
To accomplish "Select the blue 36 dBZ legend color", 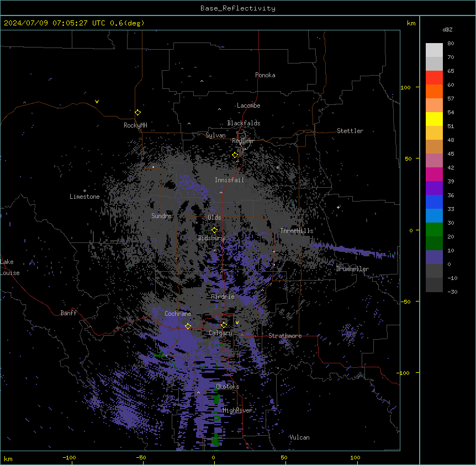I will 434,202.
